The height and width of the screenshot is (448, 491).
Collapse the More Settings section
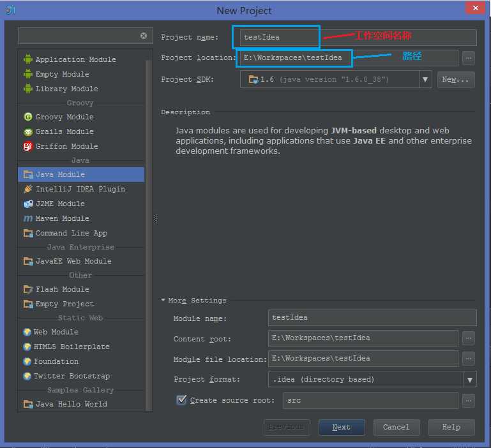tap(163, 300)
